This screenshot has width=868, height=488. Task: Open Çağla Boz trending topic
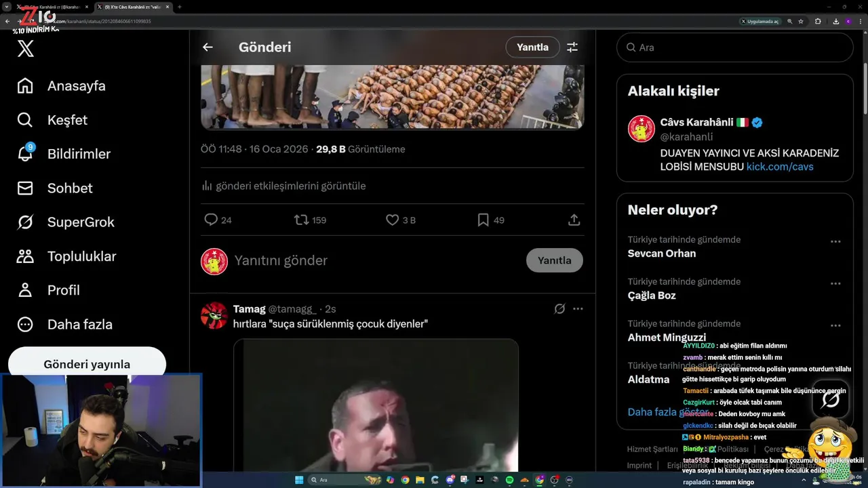(x=652, y=296)
